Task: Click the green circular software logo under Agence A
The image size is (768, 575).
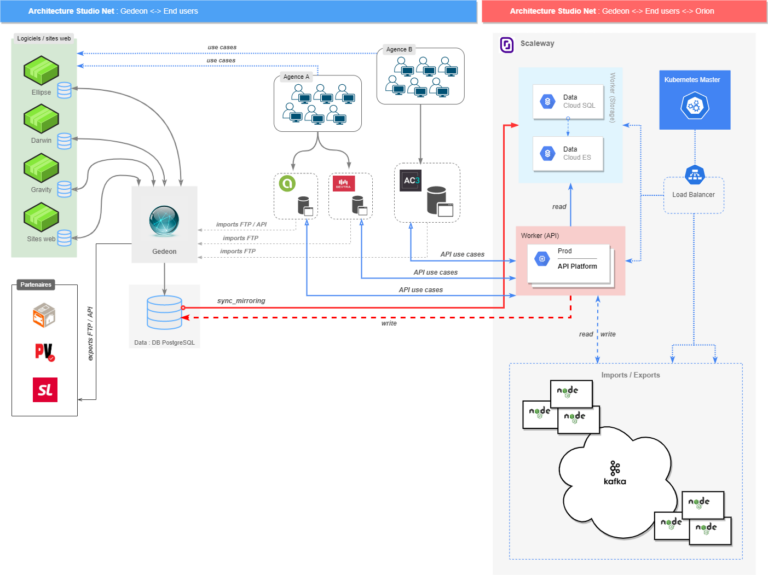Action: coord(287,183)
